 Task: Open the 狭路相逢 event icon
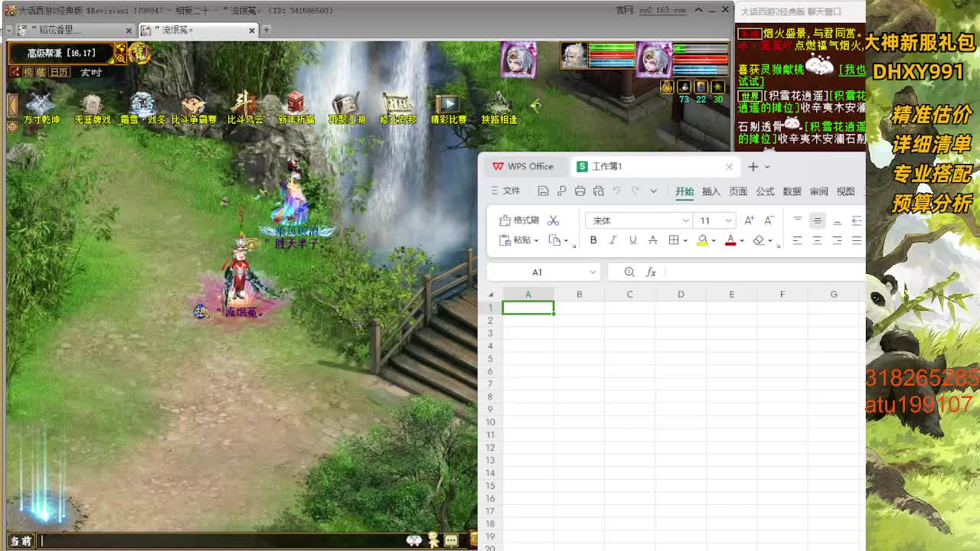[x=499, y=107]
